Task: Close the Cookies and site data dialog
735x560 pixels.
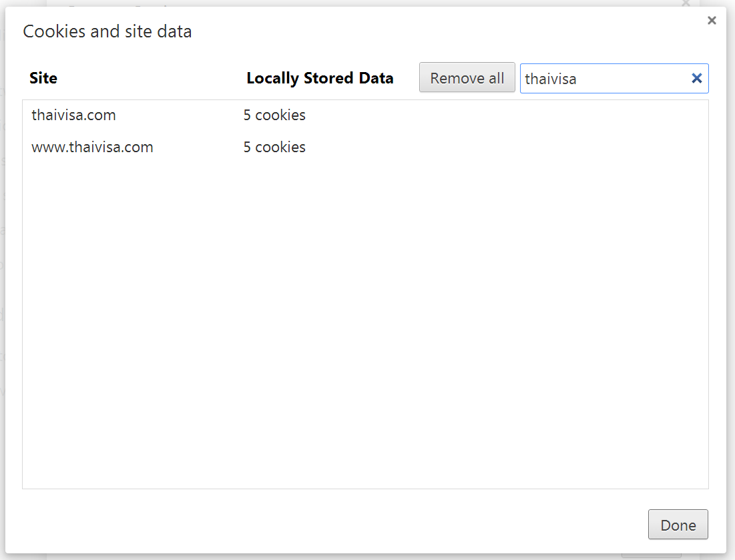Action: 712,21
